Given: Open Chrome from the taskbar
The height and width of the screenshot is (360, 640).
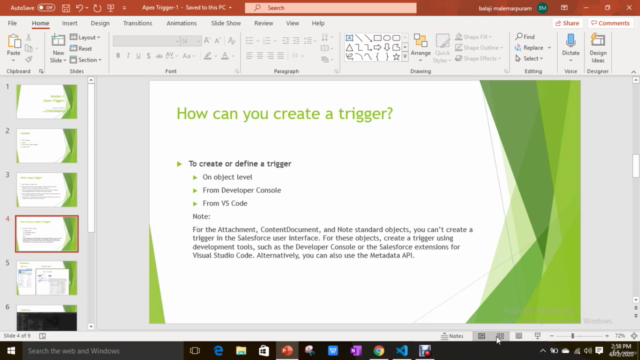Looking at the screenshot, I should 379,351.
